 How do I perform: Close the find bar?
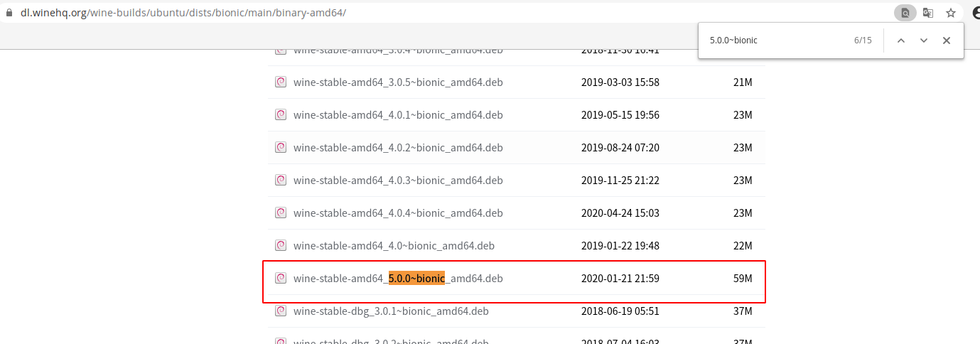click(947, 41)
